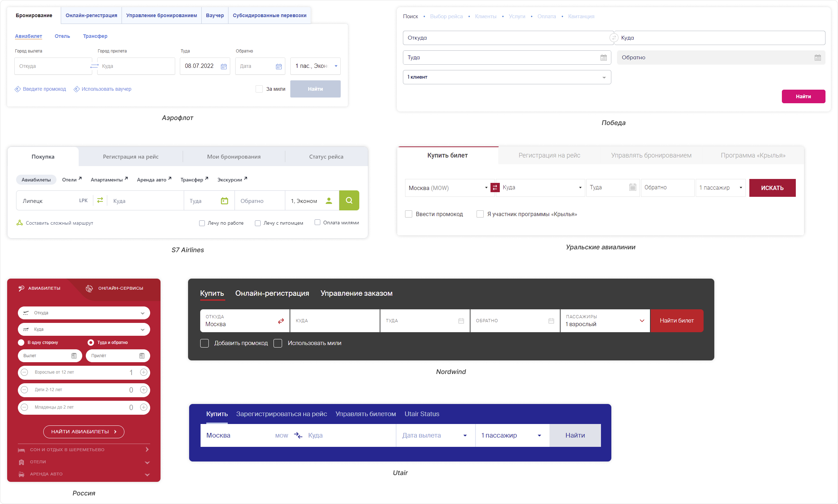Click the green S7 passenger icon
This screenshot has height=504, width=838.
click(x=329, y=201)
